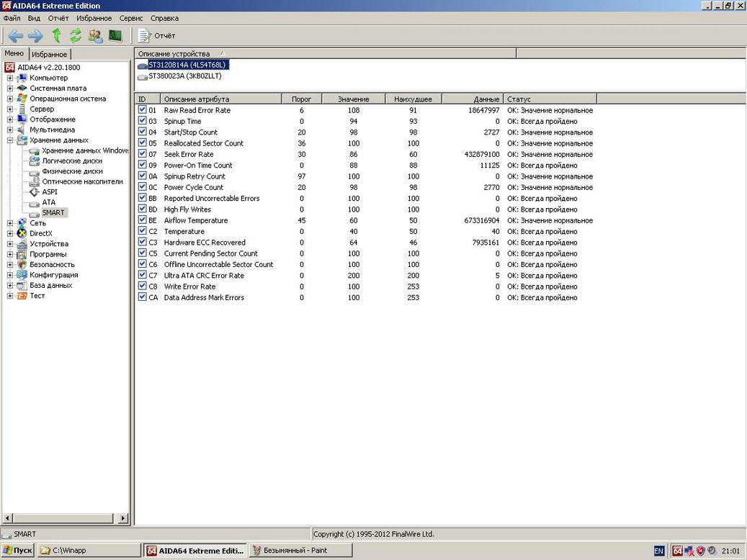Sort by the Данные column header
Screen dimensions: 747x560
473,99
